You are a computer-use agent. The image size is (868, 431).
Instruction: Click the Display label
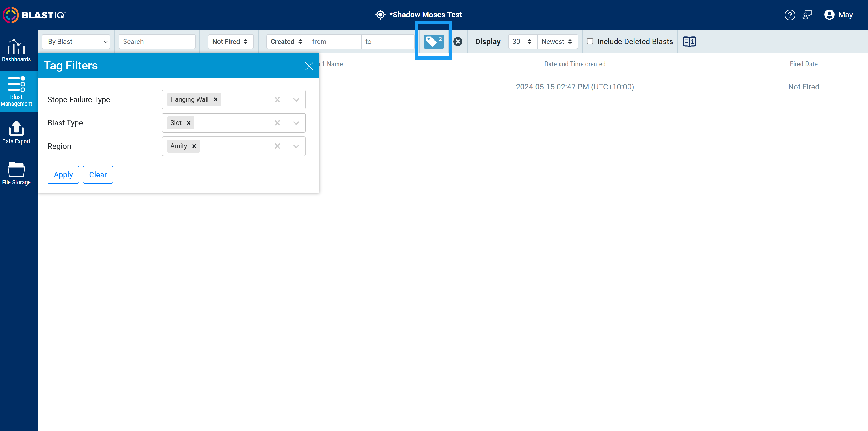coord(488,41)
